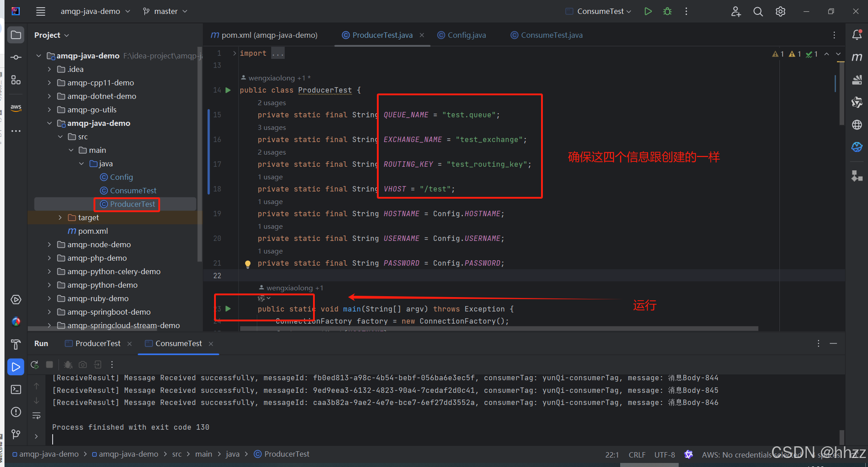Rerun ConsumeTest in the Run panel
The width and height of the screenshot is (868, 467).
click(x=35, y=365)
